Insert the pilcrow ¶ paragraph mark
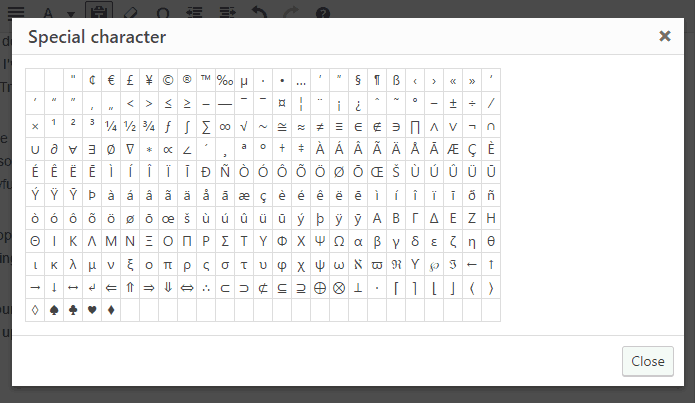This screenshot has height=403, width=695. (x=377, y=80)
